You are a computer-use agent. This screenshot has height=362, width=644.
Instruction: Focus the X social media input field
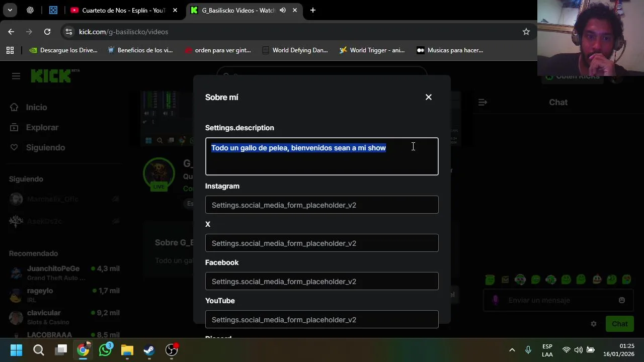click(x=322, y=243)
